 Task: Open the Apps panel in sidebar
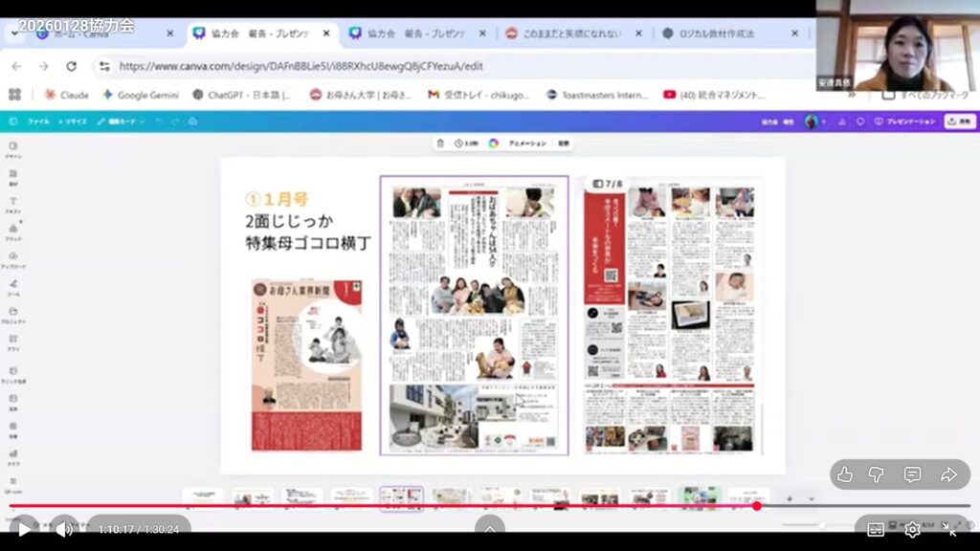pyautogui.click(x=13, y=342)
